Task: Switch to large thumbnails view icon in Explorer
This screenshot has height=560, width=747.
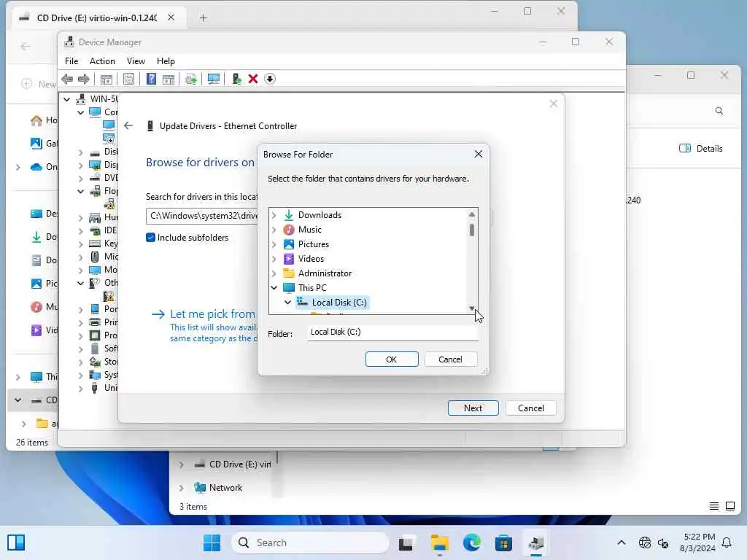Action: click(x=729, y=506)
